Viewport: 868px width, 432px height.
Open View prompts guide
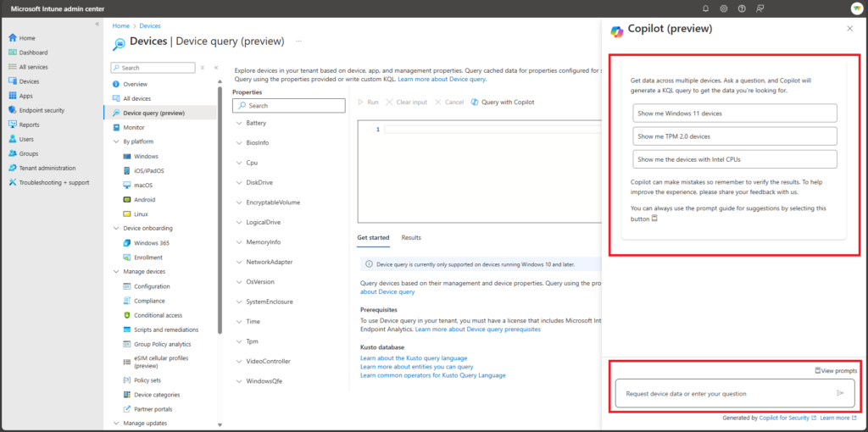click(836, 371)
